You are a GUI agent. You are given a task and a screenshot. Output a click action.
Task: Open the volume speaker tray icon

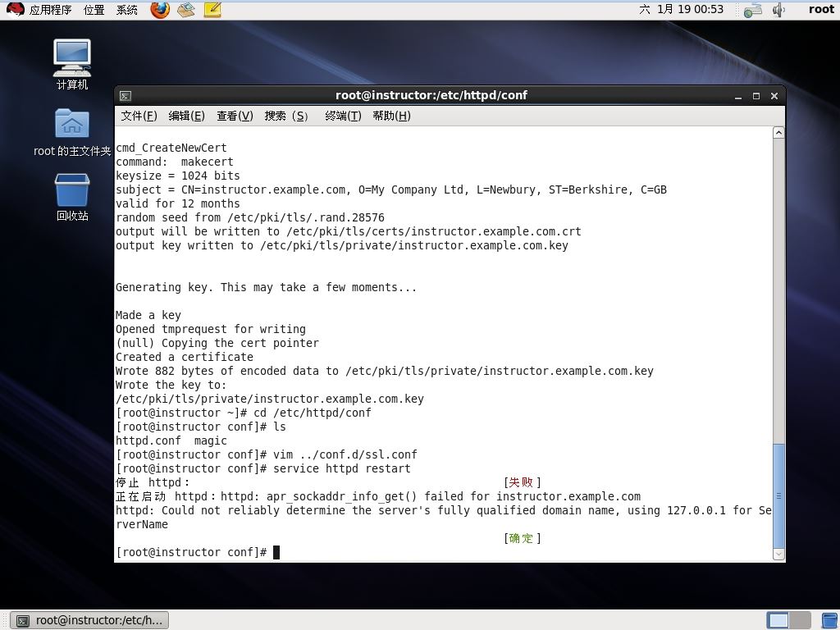coord(778,10)
